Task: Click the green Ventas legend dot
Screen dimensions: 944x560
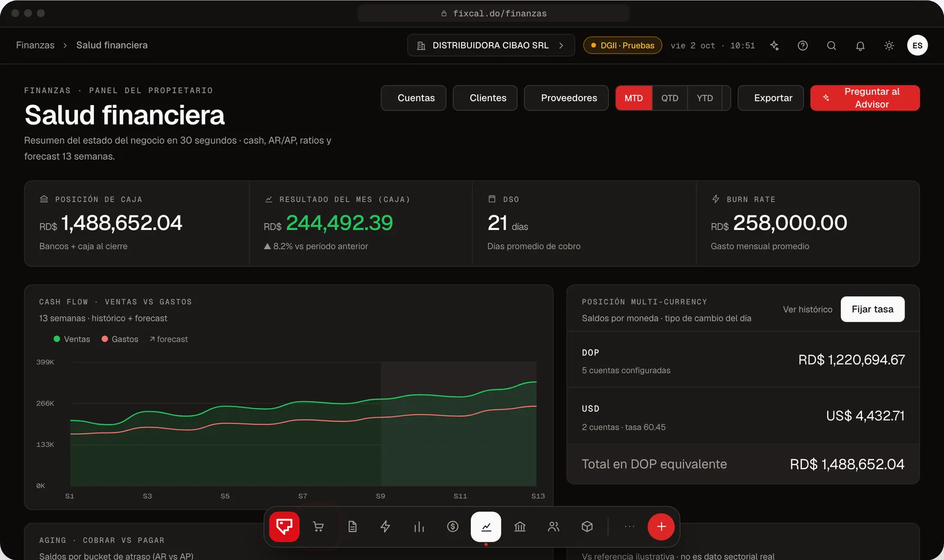Action: [x=57, y=339]
